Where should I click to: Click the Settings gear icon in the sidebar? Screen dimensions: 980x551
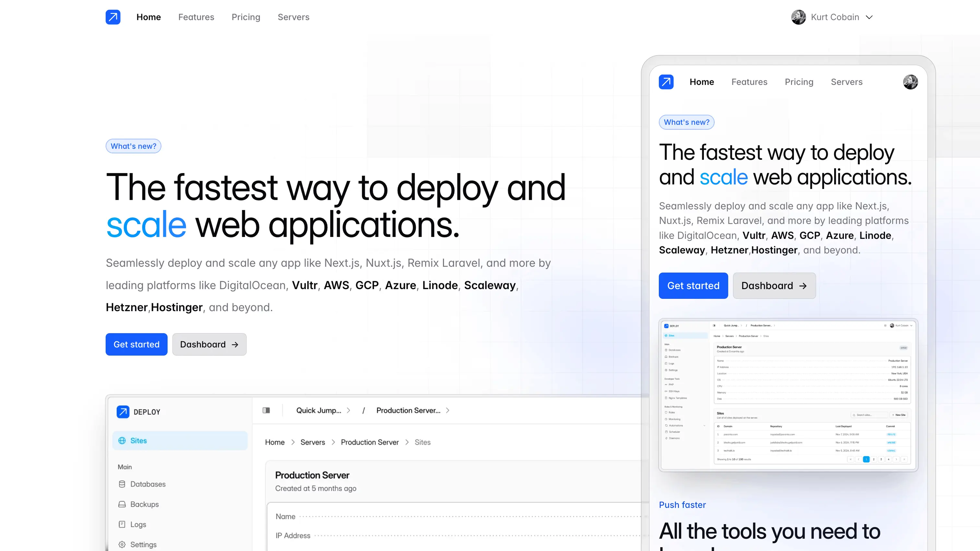pyautogui.click(x=122, y=545)
